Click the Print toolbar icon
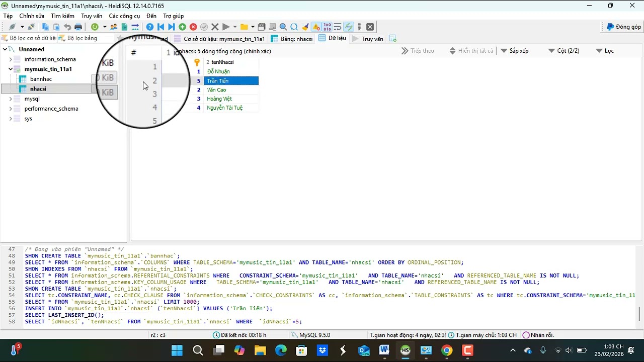This screenshot has height=362, width=644. coord(78,27)
